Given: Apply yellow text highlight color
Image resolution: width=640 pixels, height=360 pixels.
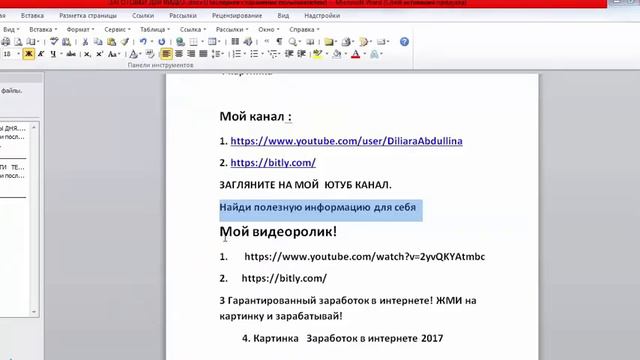Looking at the screenshot, I should point(318,54).
